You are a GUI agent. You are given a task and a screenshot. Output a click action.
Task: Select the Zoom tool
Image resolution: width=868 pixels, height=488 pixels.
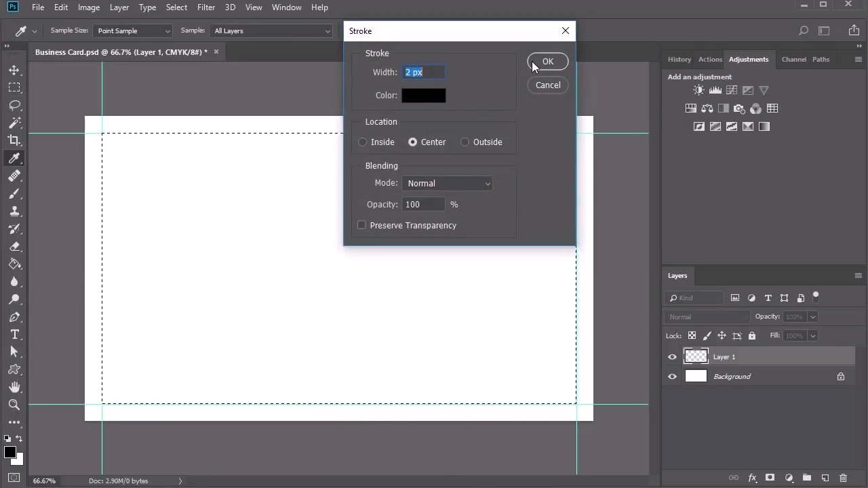(x=14, y=405)
